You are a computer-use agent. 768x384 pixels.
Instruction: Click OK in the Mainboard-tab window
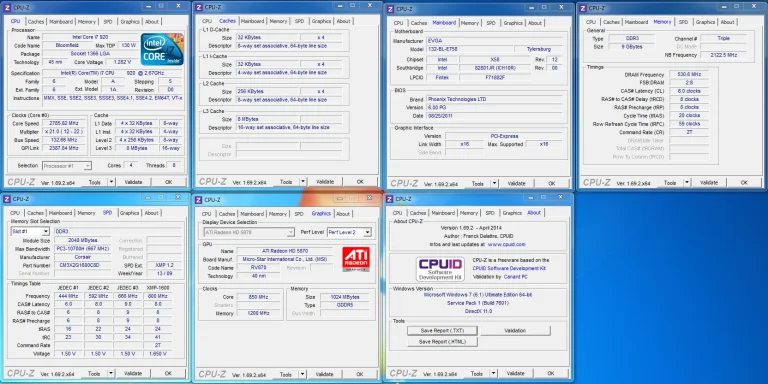click(x=552, y=184)
